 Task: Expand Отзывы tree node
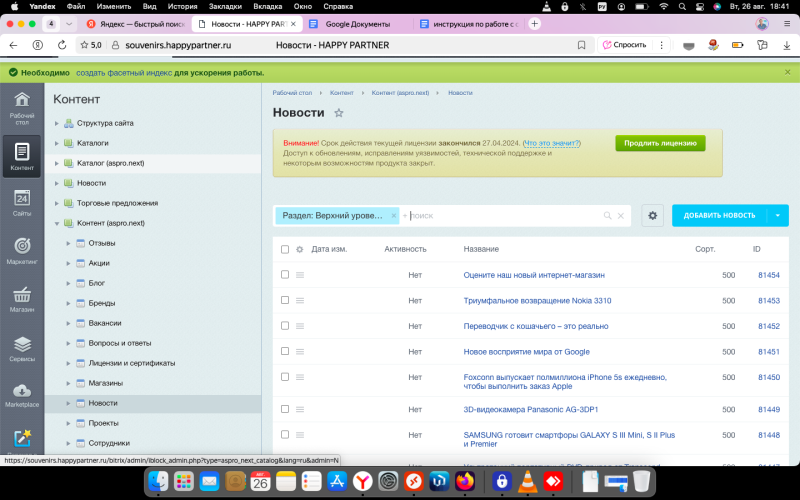click(x=68, y=243)
